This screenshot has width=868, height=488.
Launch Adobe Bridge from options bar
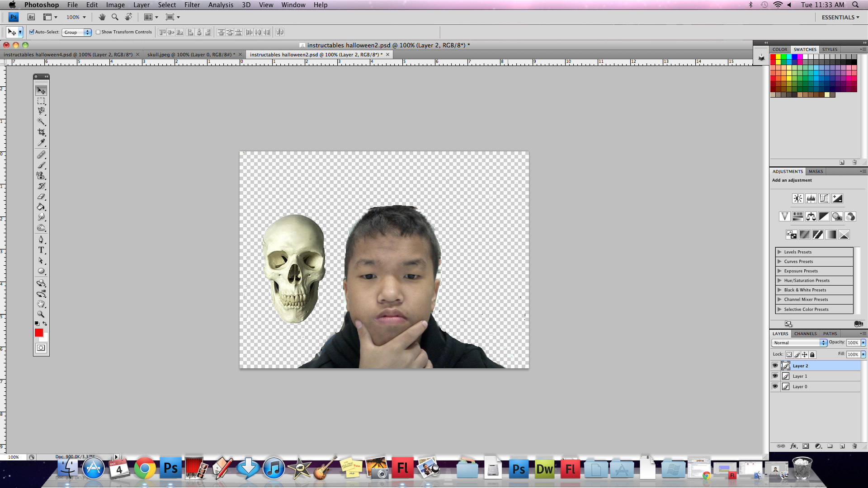[31, 17]
